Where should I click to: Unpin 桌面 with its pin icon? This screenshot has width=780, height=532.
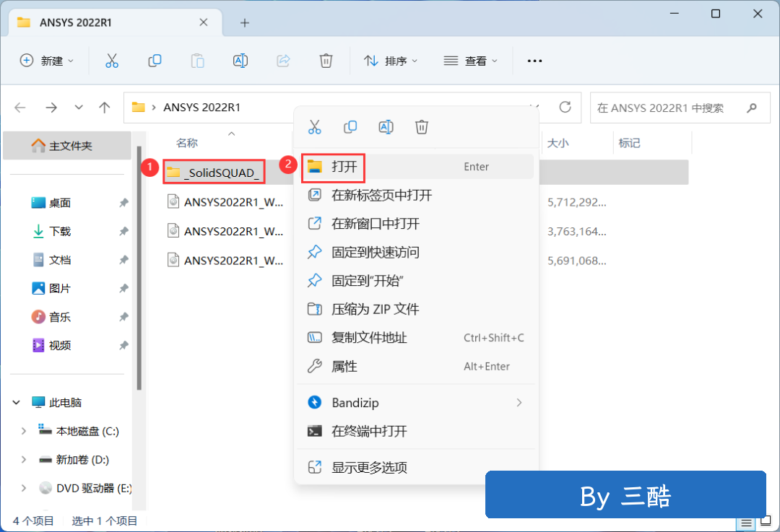(x=123, y=203)
